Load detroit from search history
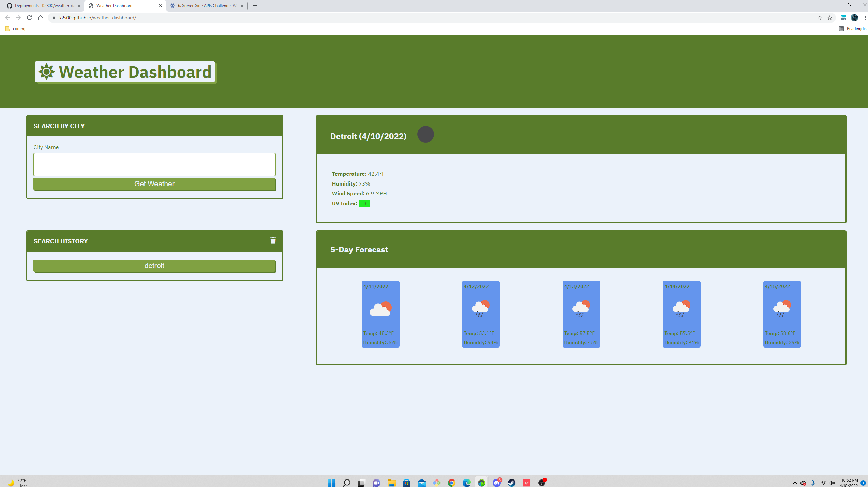 tap(154, 266)
